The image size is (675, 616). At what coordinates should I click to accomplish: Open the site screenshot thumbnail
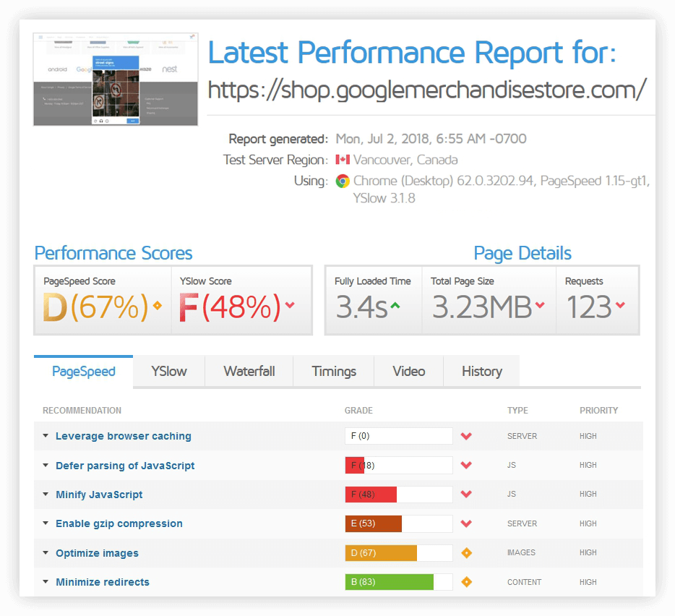(116, 80)
